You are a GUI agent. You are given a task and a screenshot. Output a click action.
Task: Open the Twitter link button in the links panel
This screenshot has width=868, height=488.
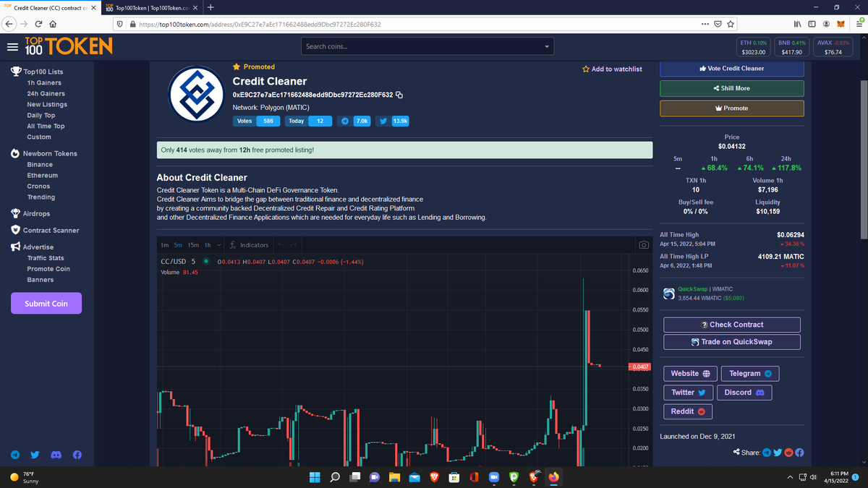click(688, 393)
